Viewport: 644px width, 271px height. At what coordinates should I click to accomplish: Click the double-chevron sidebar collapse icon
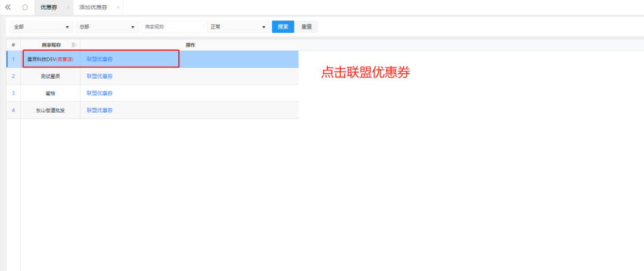(8, 7)
